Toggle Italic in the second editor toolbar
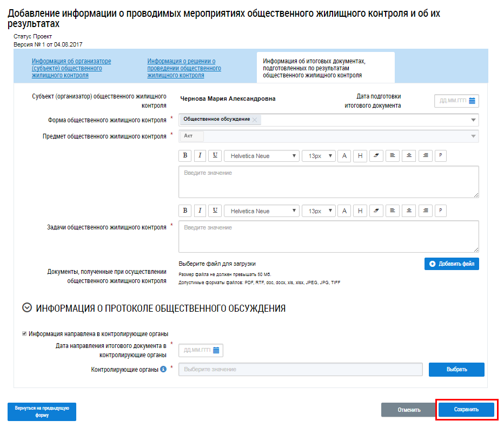The height and width of the screenshot is (427, 504). click(200, 211)
